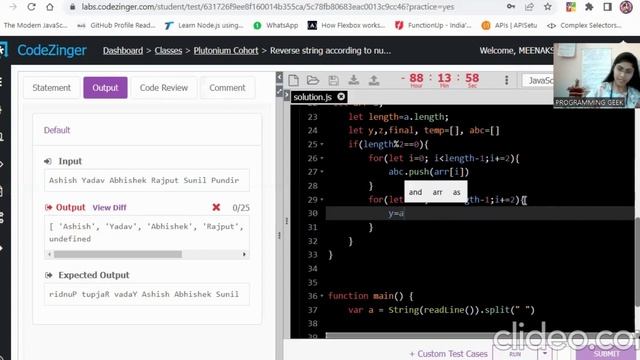Click the Expected Output text field
The height and width of the screenshot is (360, 640).
click(147, 294)
